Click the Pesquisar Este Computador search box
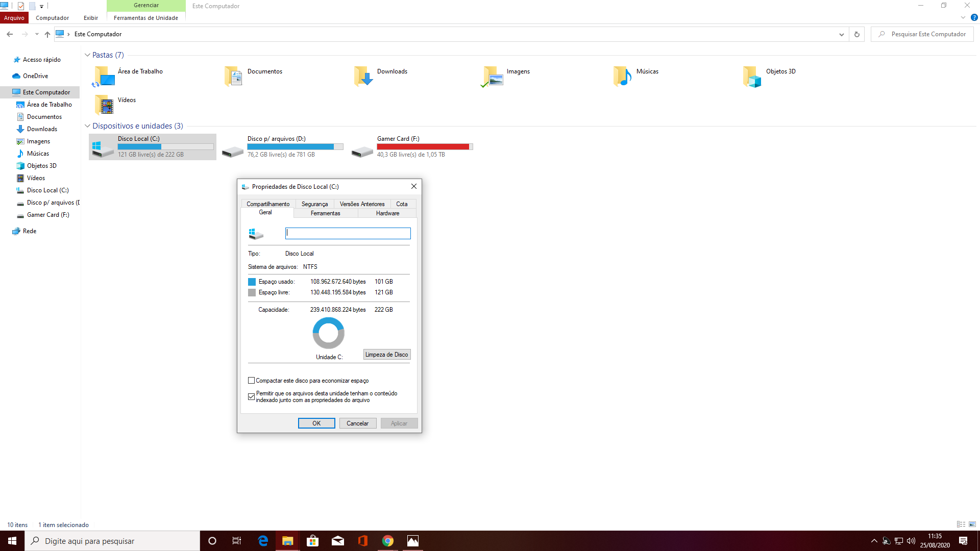This screenshot has height=551, width=980. [923, 34]
